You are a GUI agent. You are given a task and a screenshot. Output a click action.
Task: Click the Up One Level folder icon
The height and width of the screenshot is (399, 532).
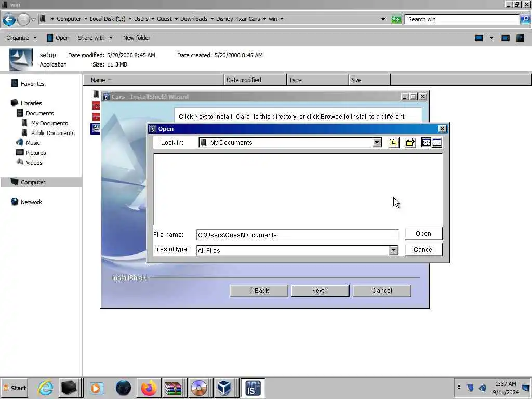point(394,142)
